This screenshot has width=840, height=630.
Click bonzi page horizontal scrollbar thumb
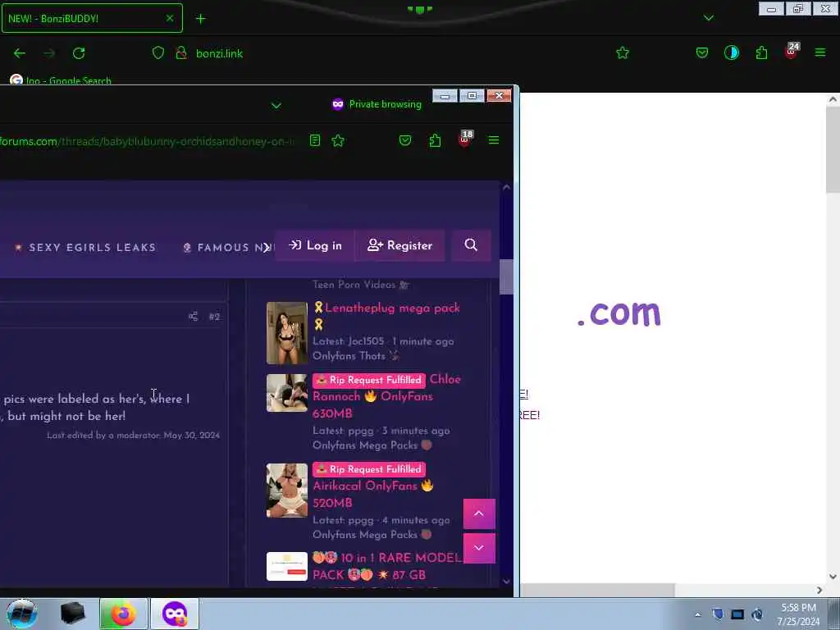(x=597, y=591)
